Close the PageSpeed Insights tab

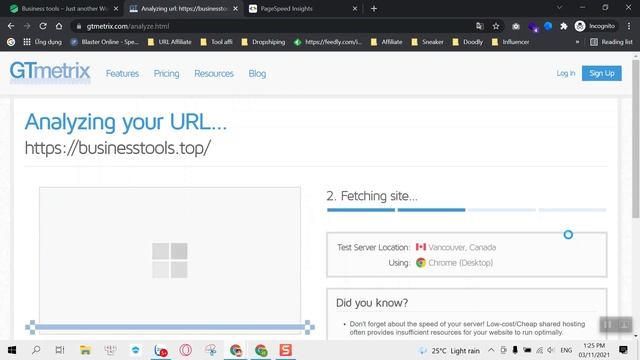click(x=355, y=9)
